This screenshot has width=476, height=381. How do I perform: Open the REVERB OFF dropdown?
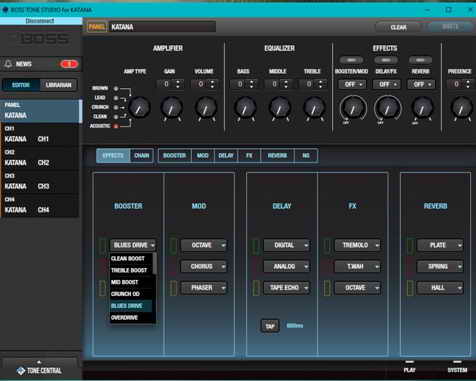coord(421,84)
